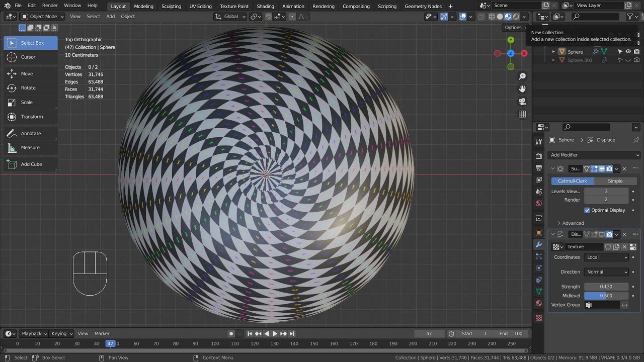This screenshot has height=362, width=644.
Task: Switch to the Geometry Nodes workspace tab
Action: (422, 6)
